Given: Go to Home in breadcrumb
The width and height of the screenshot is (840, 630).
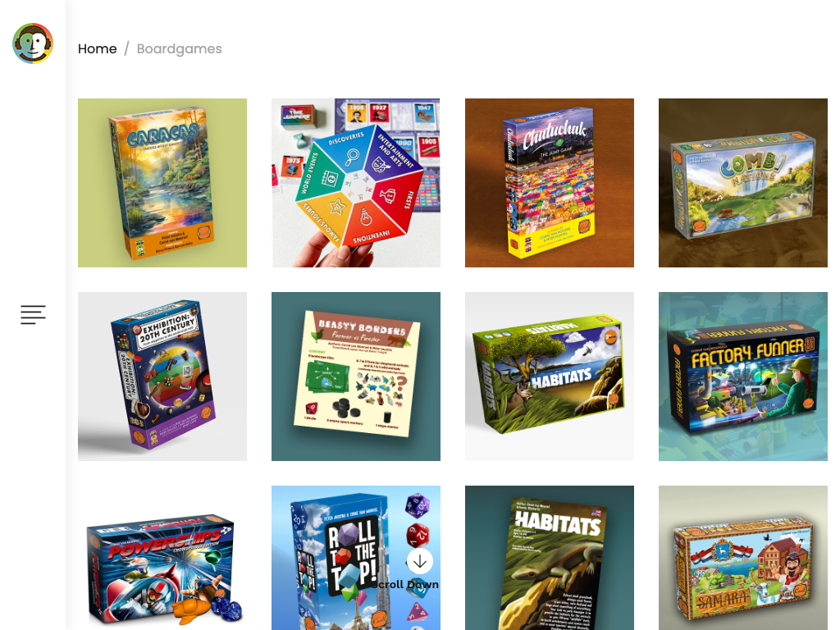Looking at the screenshot, I should tap(97, 48).
